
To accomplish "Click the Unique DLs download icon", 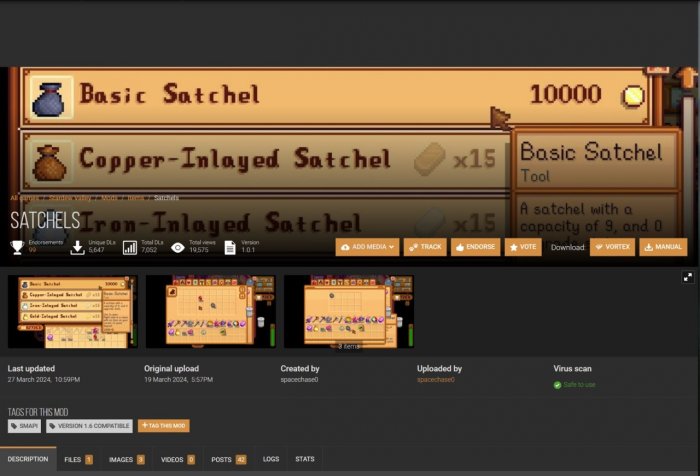I will [x=77, y=246].
